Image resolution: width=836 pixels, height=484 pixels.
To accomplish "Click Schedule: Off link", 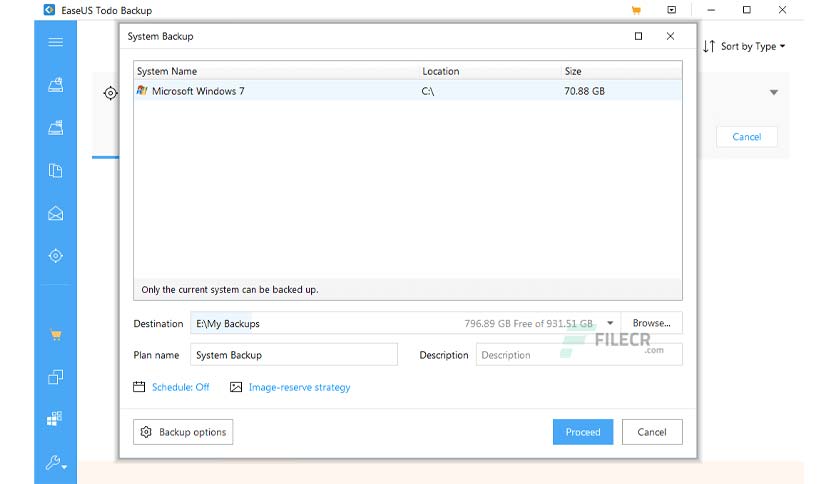I will (180, 387).
